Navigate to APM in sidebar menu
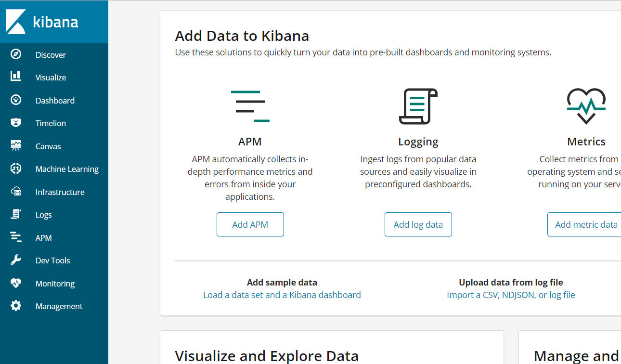Image resolution: width=621 pixels, height=364 pixels. tap(43, 237)
